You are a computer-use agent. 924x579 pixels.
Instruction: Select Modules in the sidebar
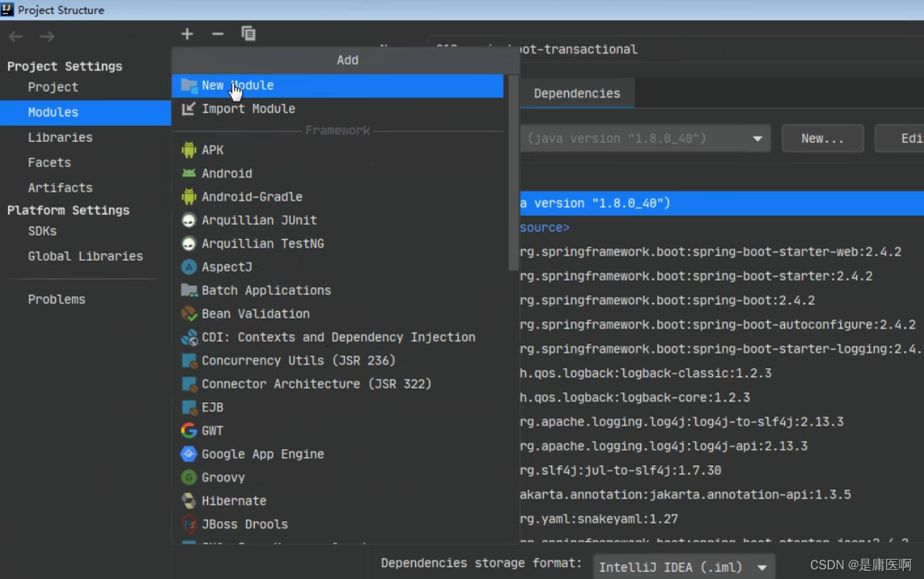point(85,112)
